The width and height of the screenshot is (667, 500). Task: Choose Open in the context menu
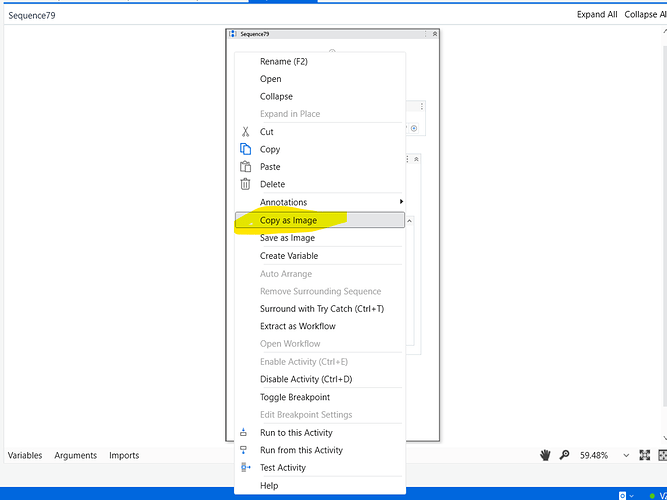[x=271, y=79]
